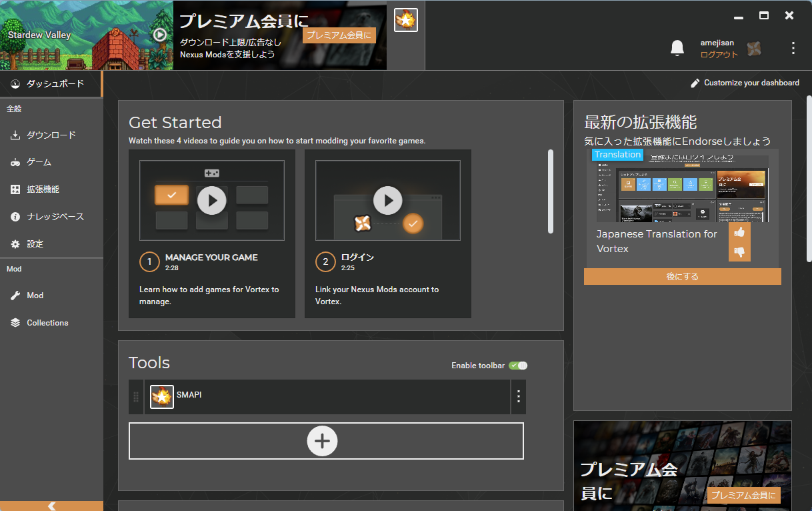Click the 後にする button
The image size is (812, 511).
point(682,276)
